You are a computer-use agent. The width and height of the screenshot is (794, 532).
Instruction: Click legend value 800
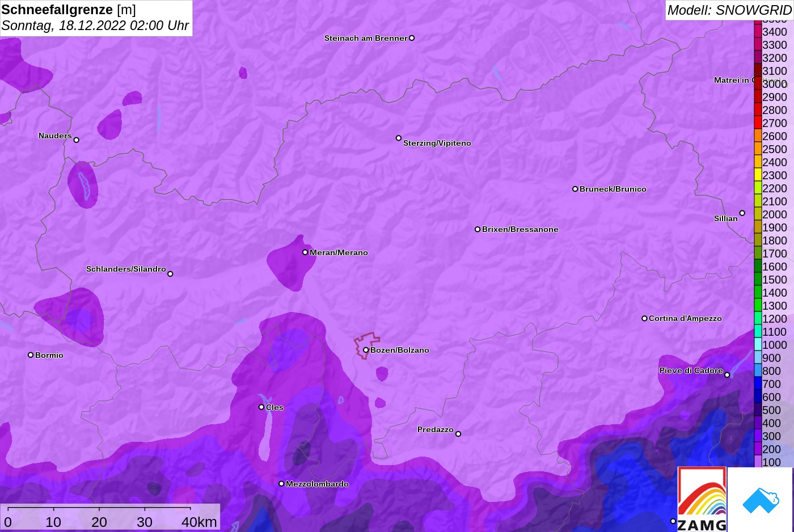[772, 371]
